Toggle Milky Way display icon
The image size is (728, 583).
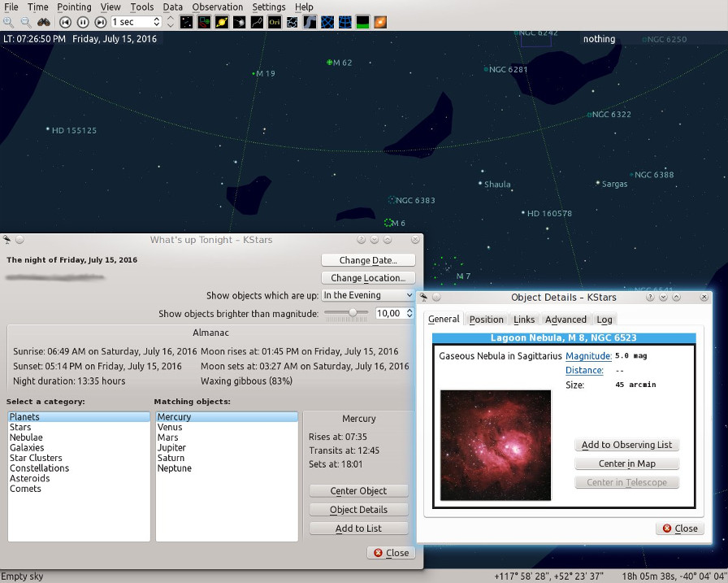click(310, 22)
